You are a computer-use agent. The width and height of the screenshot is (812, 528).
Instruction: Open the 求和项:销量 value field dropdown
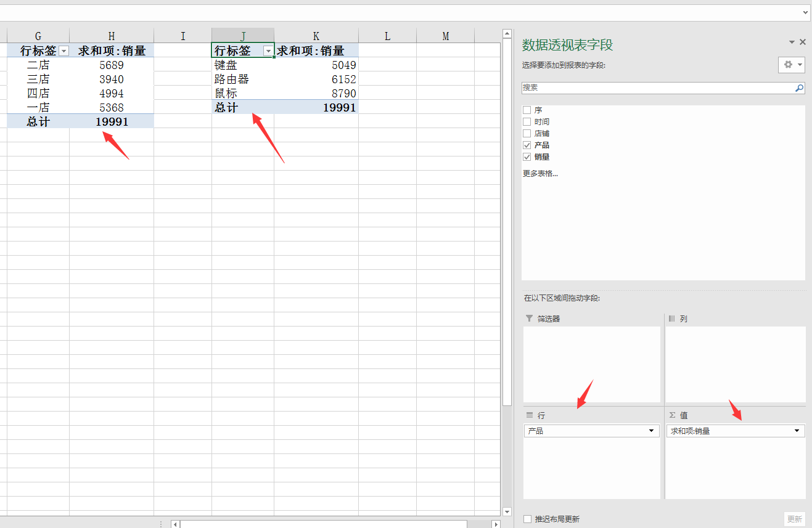[797, 431]
